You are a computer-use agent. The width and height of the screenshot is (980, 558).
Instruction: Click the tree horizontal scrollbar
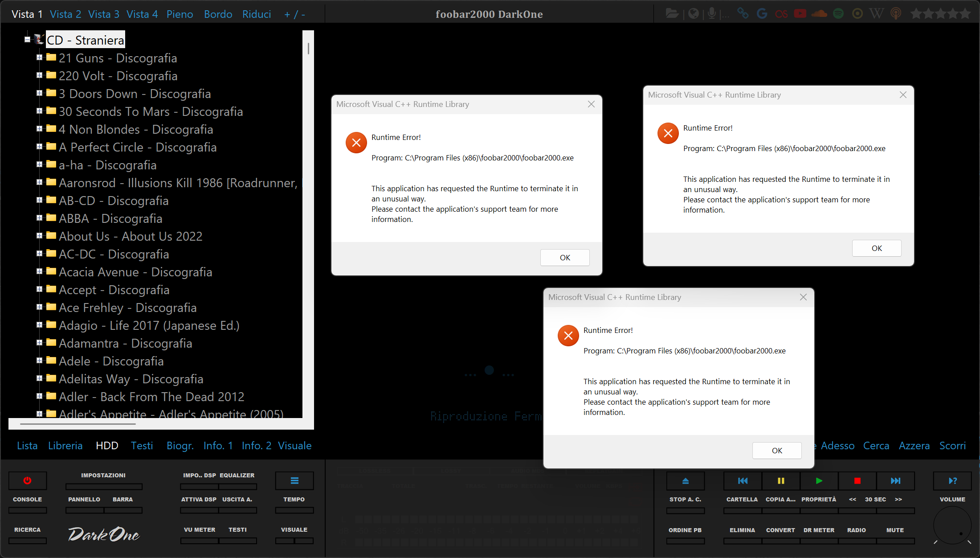(x=78, y=424)
